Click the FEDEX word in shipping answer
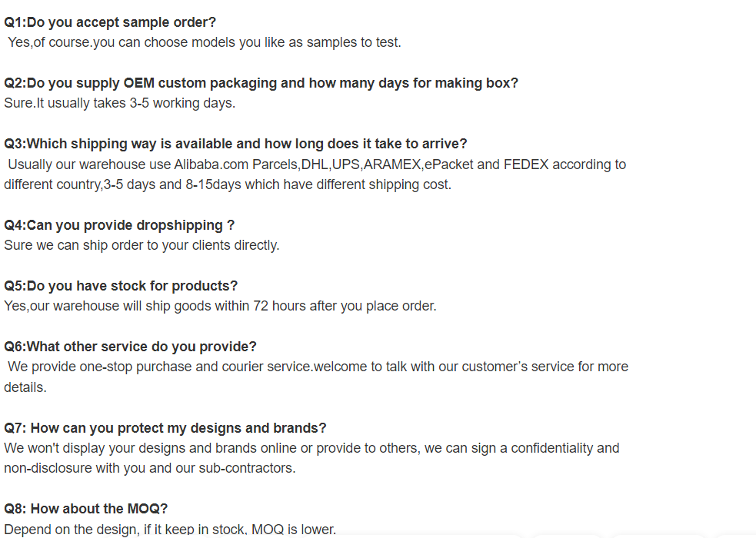This screenshot has height=538, width=756. click(x=526, y=164)
